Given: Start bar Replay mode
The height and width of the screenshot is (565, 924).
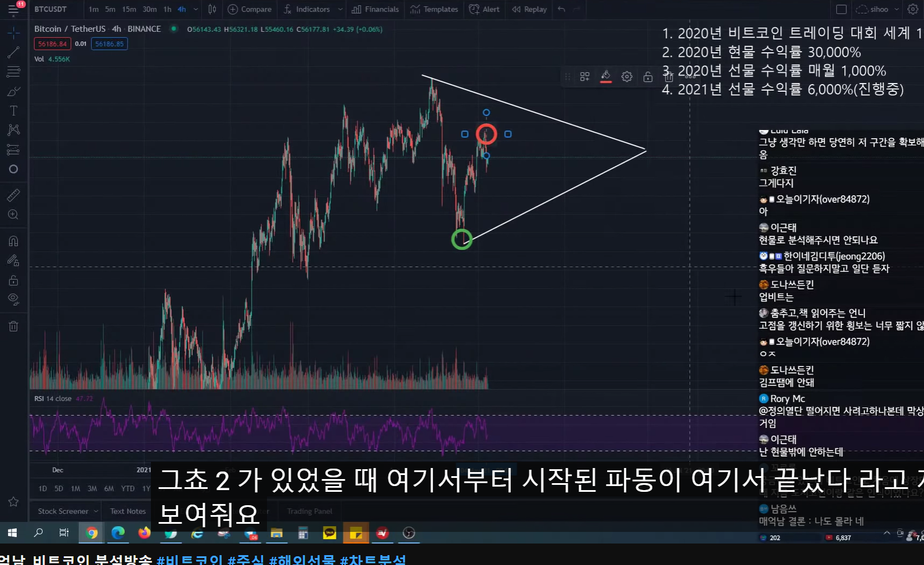Looking at the screenshot, I should click(529, 9).
